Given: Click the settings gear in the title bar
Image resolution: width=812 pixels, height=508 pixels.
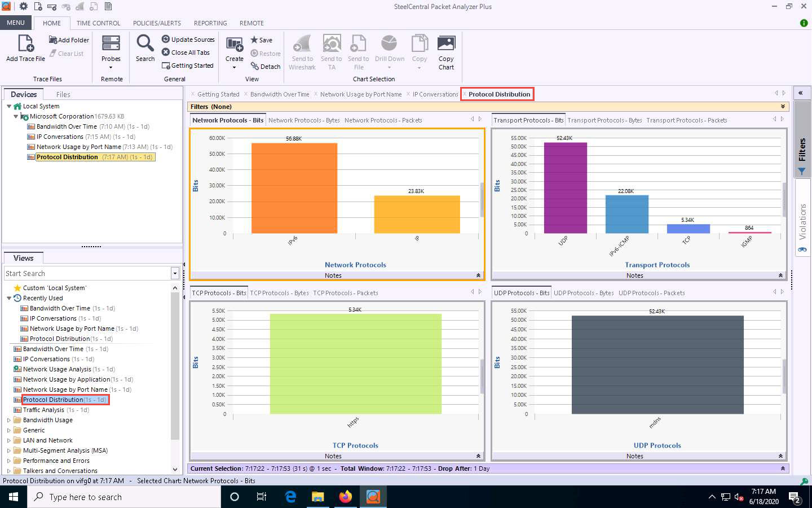Looking at the screenshot, I should (24, 6).
